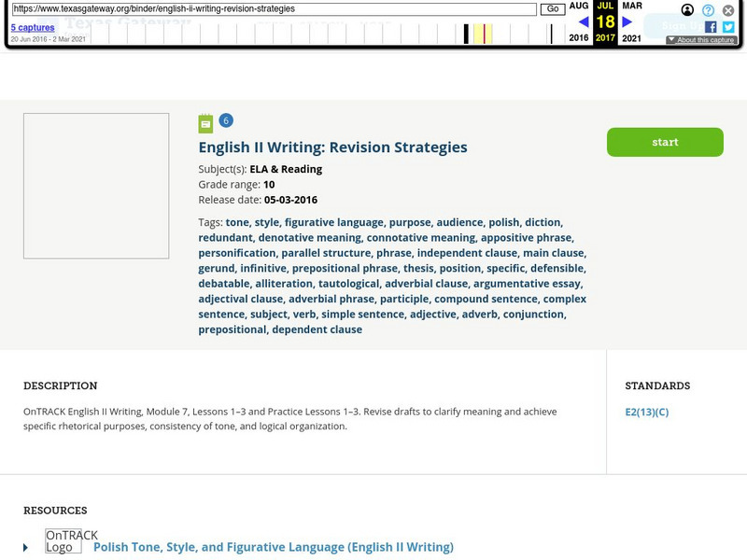The image size is (747, 560).
Task: Click the blue resource count badge
Action: point(226,120)
